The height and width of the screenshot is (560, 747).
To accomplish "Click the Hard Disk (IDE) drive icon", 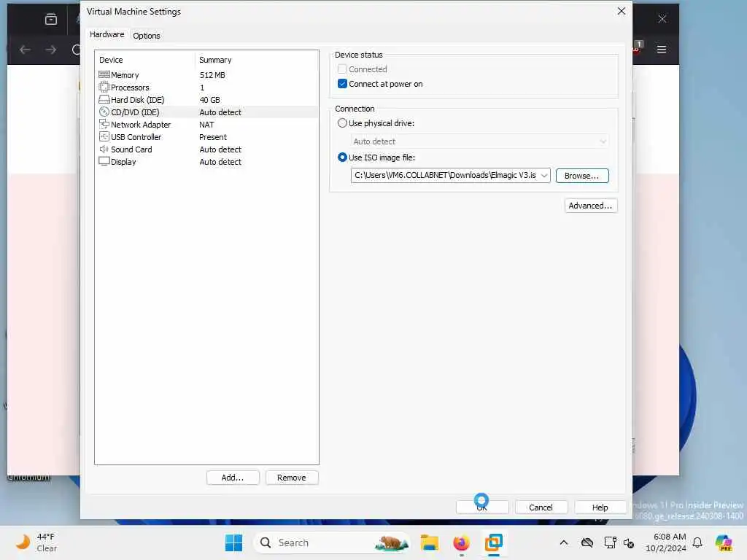I will pos(104,99).
